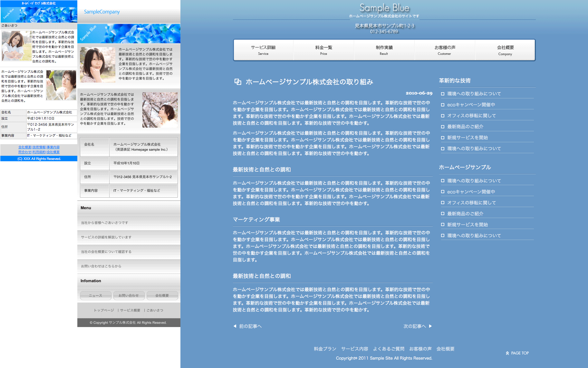Select the 料金一覧 Price navigation tab
588x368 pixels.
pos(323,50)
